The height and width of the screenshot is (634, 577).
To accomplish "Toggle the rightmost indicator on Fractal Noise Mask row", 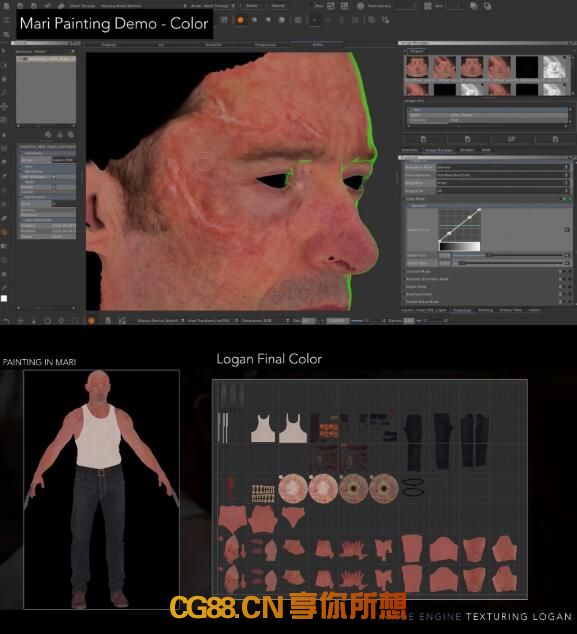I will point(570,302).
